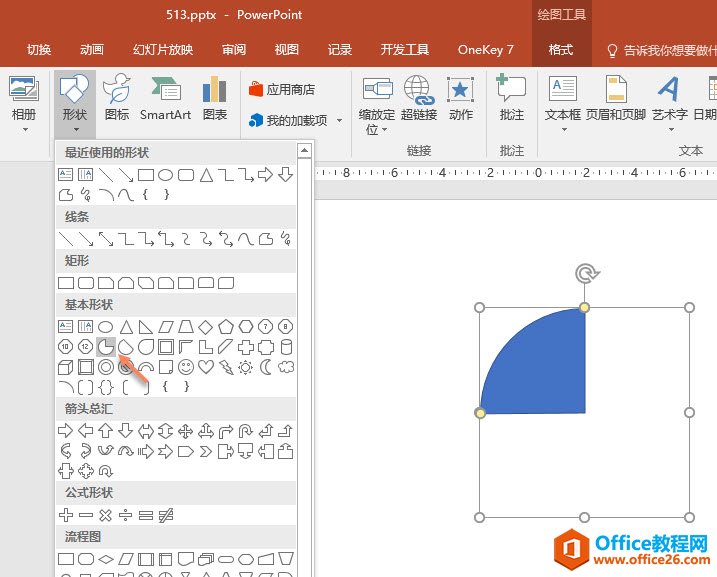Open My Add-ins (我的加载项)

point(288,120)
